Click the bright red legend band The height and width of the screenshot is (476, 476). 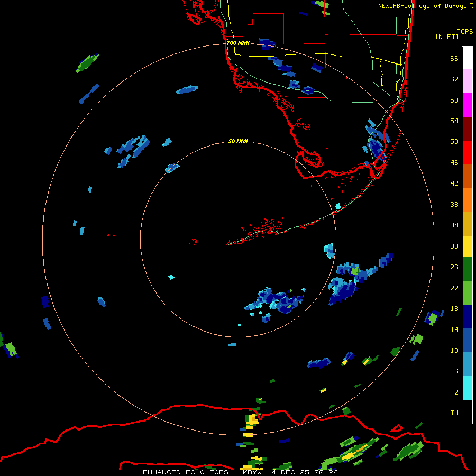(x=467, y=152)
